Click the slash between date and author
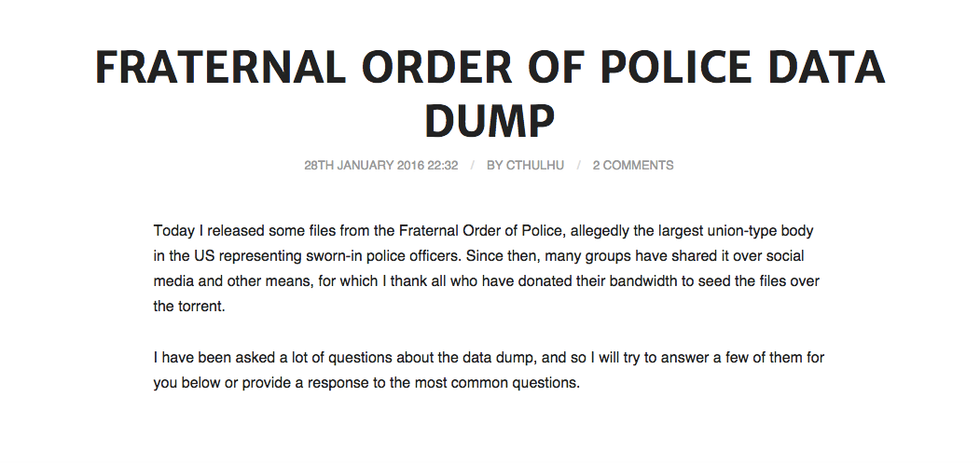The height and width of the screenshot is (463, 980). 472,165
